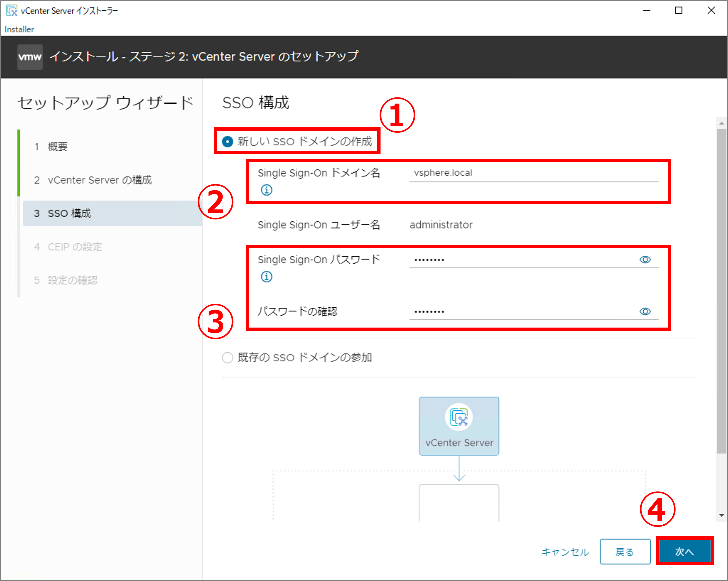Select the join existing SSO domain radio button

click(228, 357)
